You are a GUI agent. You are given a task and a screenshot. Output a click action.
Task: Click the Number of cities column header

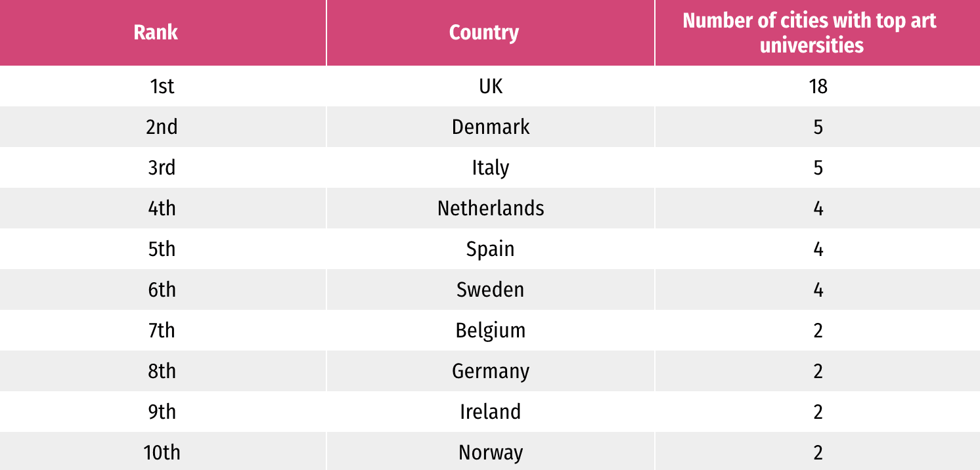point(811,32)
